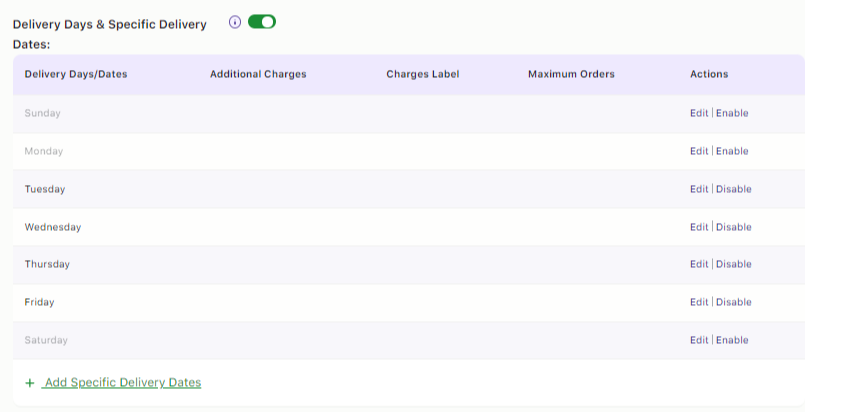Edit the Wednesday row
The image size is (846, 412).
699,227
